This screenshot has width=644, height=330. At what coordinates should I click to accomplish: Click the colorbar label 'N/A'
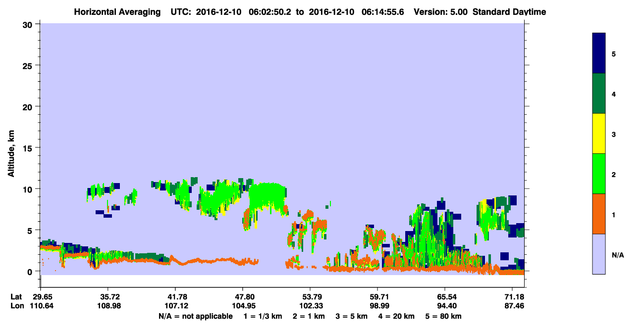(x=618, y=255)
